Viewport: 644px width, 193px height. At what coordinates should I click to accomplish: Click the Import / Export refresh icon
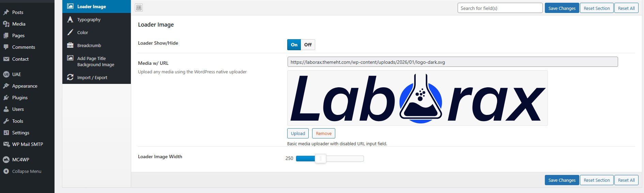click(x=70, y=77)
